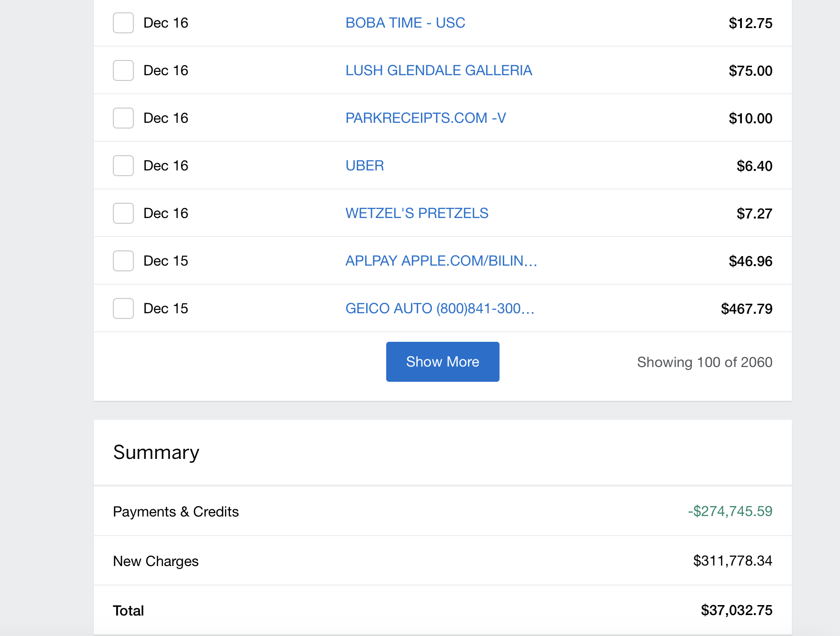Select the Payments & Credits amount
The image size is (840, 636).
pos(730,511)
